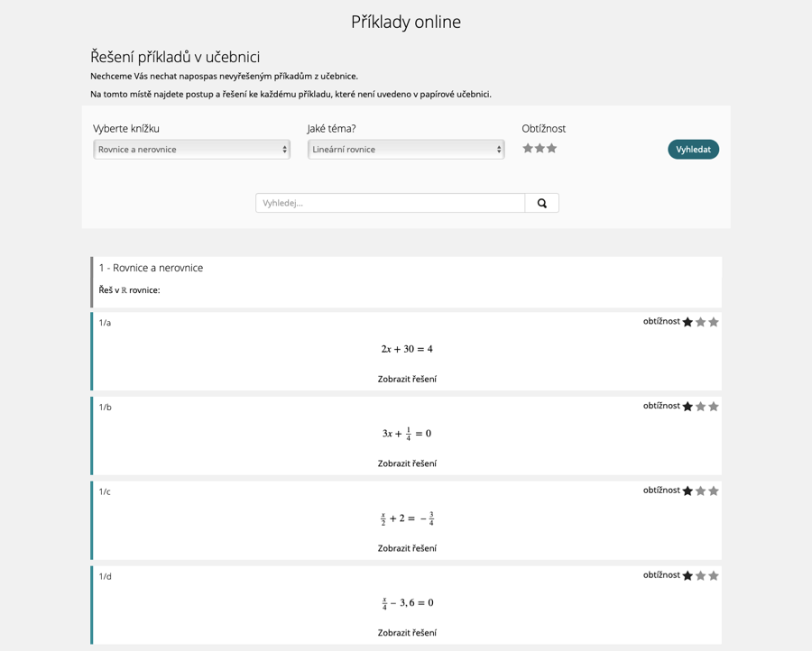Set difficulty filter to three stars

coord(552,149)
